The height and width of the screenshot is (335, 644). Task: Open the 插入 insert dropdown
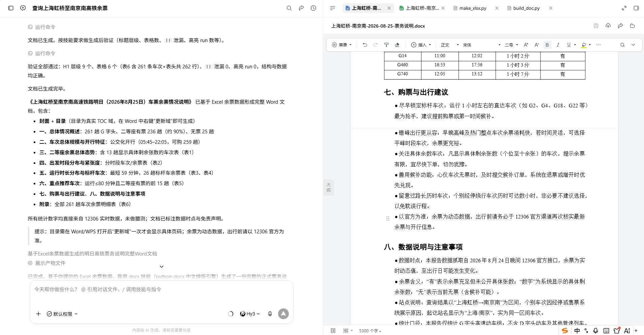point(421,45)
